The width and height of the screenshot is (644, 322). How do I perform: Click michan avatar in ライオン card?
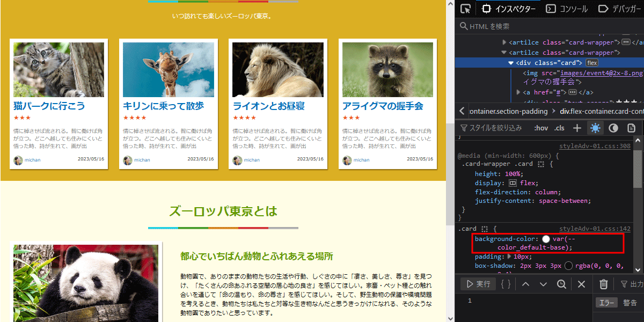237,160
